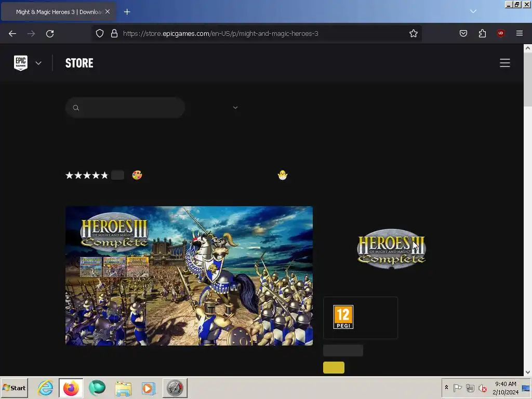Click the yellow button below rating box
This screenshot has height=399, width=532.
(x=334, y=367)
